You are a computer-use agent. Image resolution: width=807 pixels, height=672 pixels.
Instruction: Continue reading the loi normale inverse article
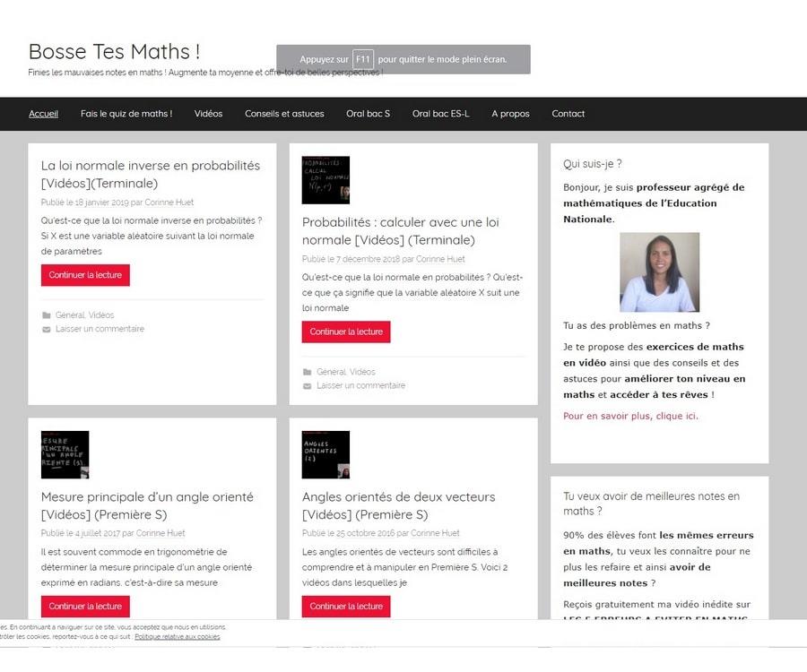(x=85, y=275)
